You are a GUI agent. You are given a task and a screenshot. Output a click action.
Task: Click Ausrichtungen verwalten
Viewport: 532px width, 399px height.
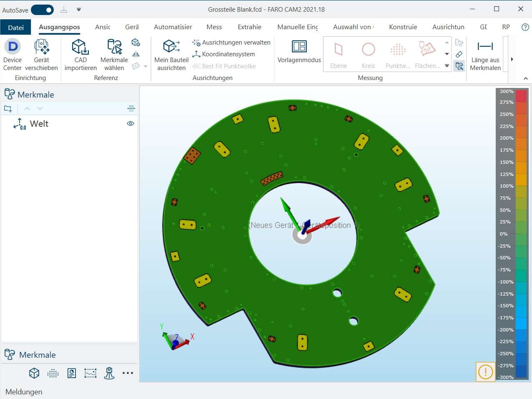click(x=231, y=43)
